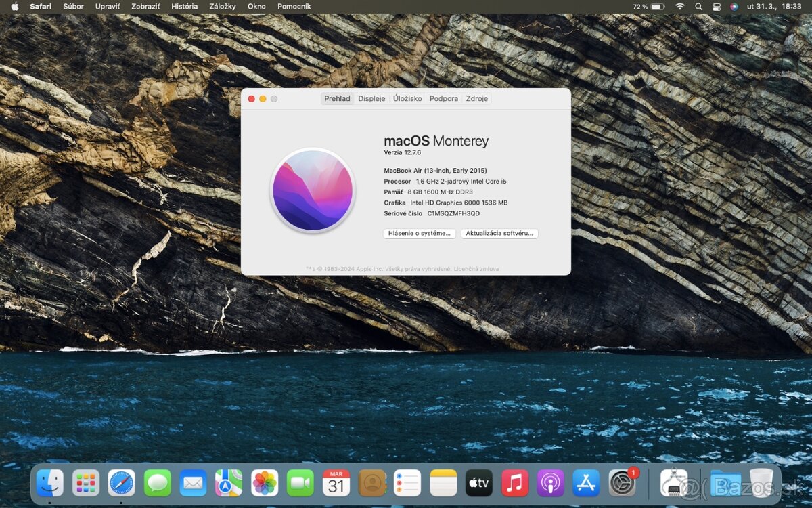Screen dimensions: 812x508
Task: Open Spotlight search in the menu bar
Action: point(698,7)
